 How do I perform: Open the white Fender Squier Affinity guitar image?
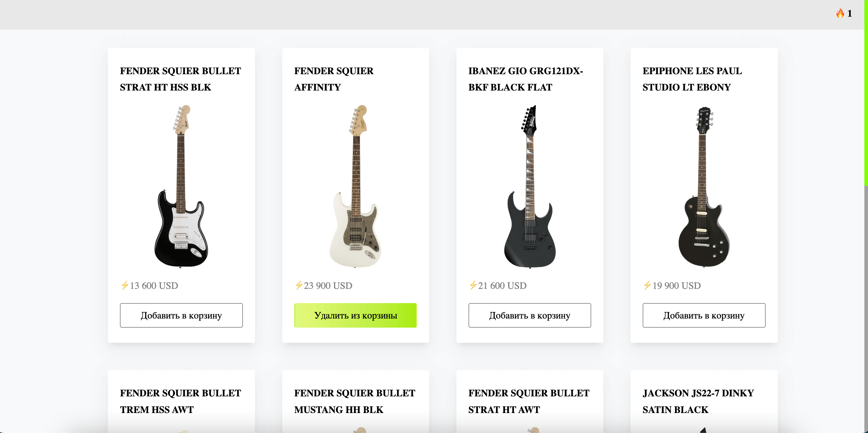point(356,186)
